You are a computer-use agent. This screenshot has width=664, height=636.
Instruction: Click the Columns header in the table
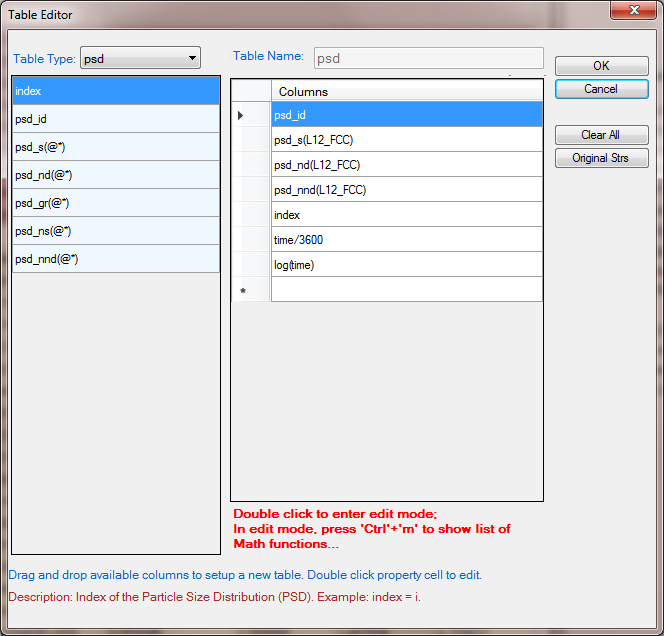(406, 91)
